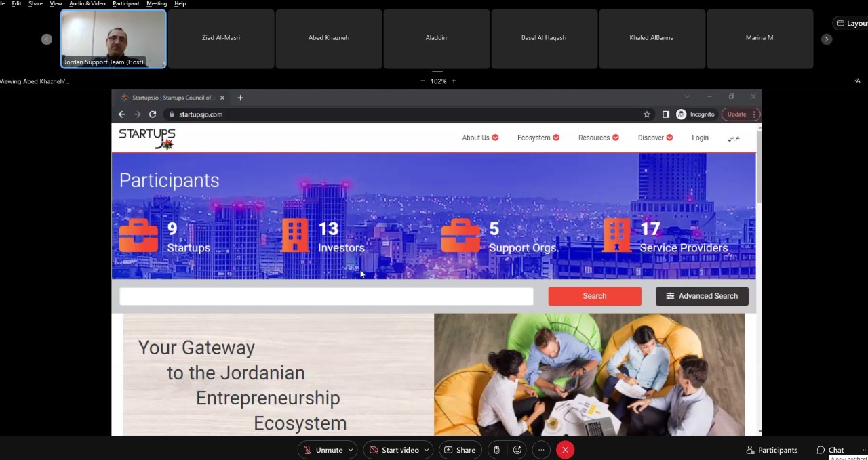
Task: Zoom out shared content with minus
Action: coord(423,81)
